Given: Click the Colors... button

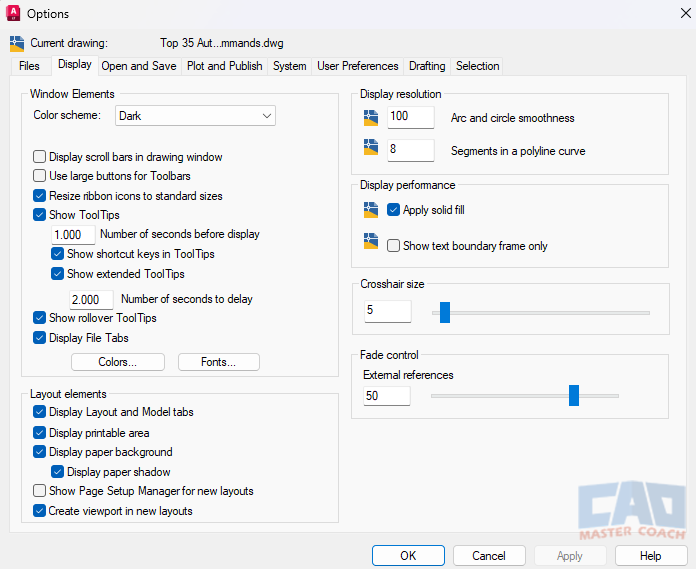Looking at the screenshot, I should [118, 362].
